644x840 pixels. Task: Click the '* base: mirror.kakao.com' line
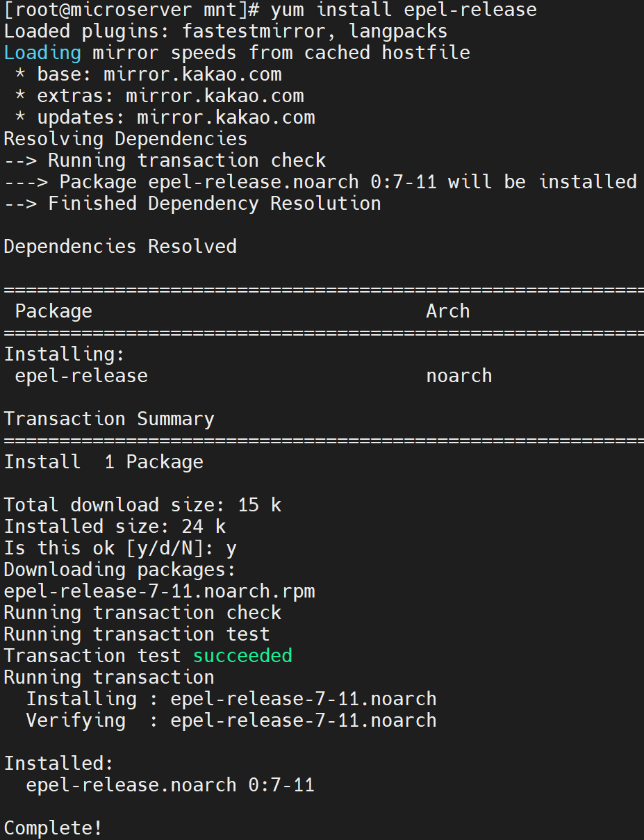[x=149, y=74]
